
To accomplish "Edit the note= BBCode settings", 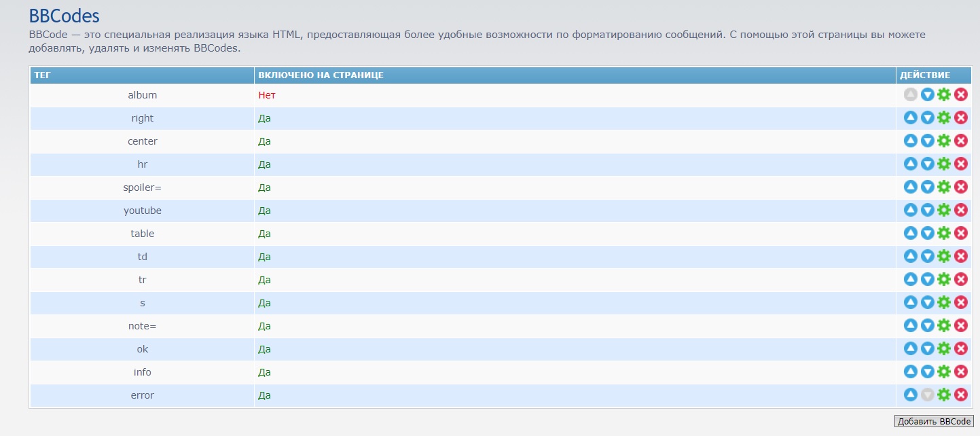I will (x=944, y=326).
